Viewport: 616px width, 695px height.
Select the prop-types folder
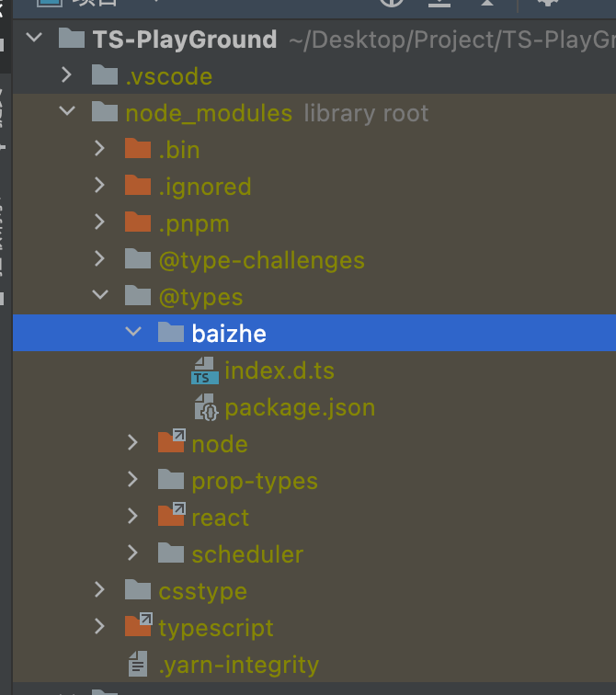tap(255, 482)
